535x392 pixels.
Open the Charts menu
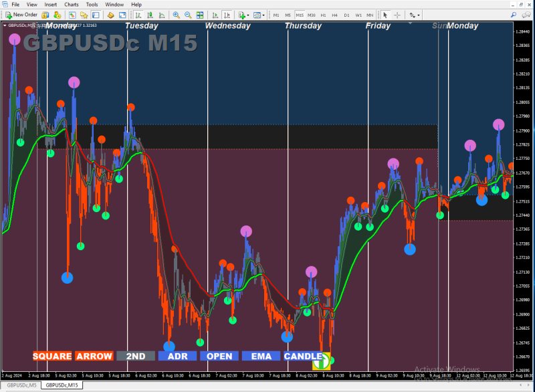coord(72,5)
